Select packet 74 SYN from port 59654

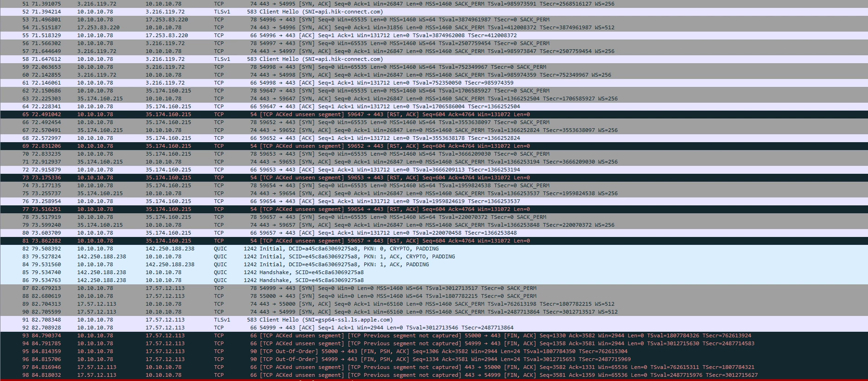[x=434, y=185]
